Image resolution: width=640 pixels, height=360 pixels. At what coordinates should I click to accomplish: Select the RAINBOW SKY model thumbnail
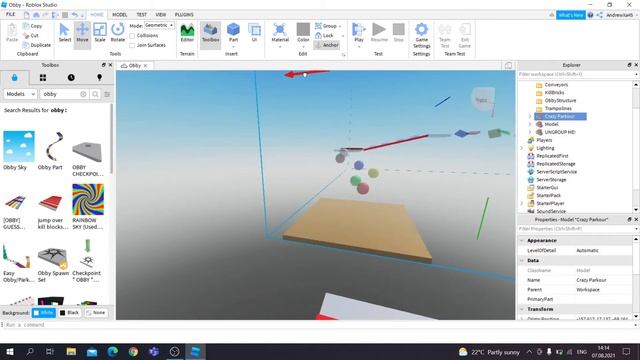88,199
